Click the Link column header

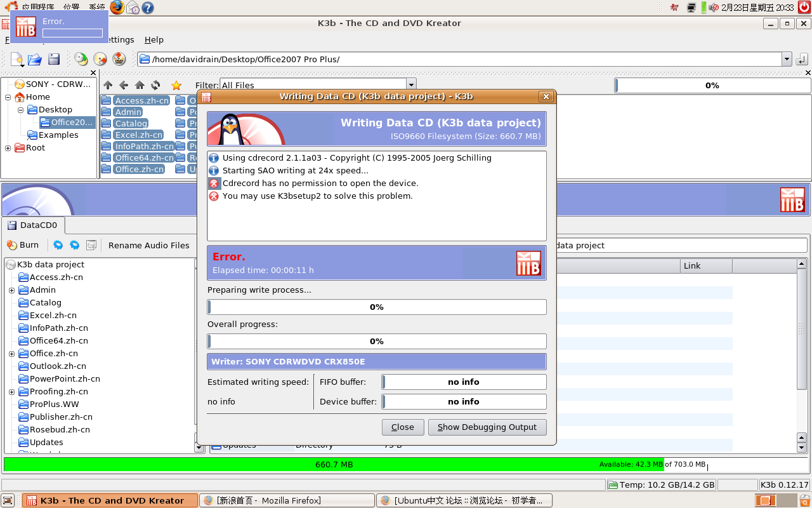pos(706,265)
